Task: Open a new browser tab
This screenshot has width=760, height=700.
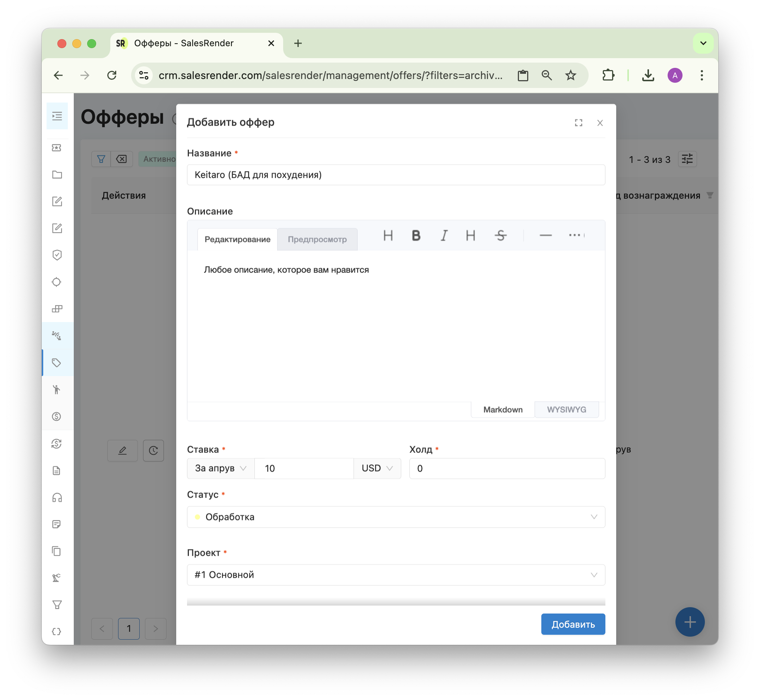Action: (298, 44)
